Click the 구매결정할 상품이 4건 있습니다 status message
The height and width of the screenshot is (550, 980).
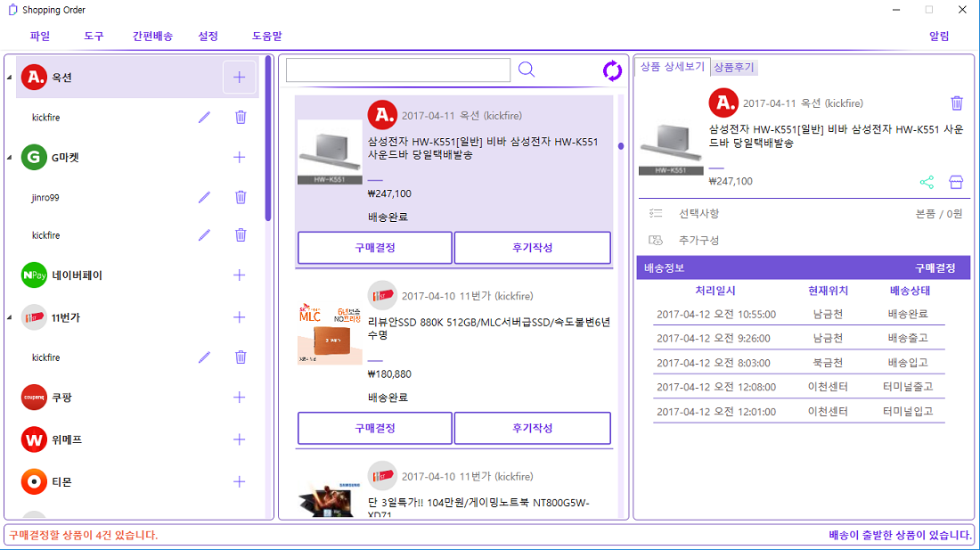(83, 535)
